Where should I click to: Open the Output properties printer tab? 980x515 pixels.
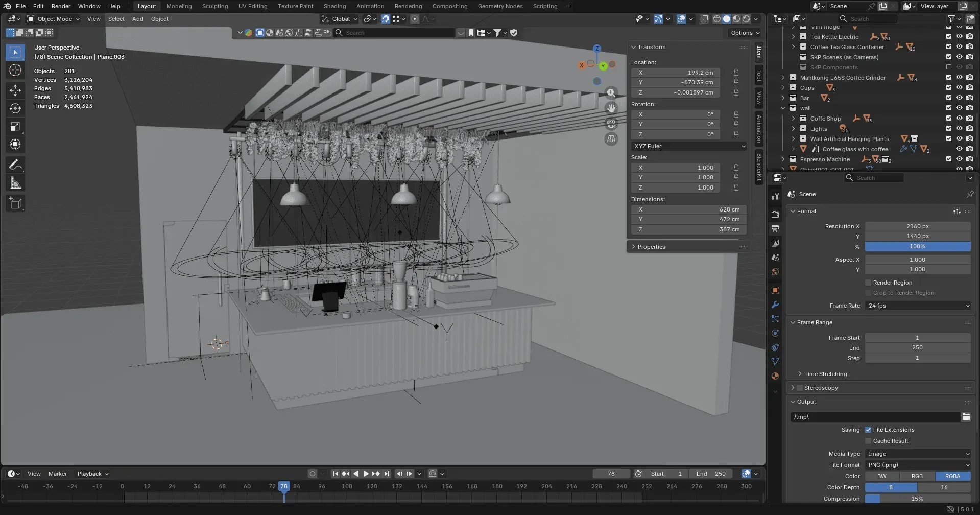pos(775,228)
